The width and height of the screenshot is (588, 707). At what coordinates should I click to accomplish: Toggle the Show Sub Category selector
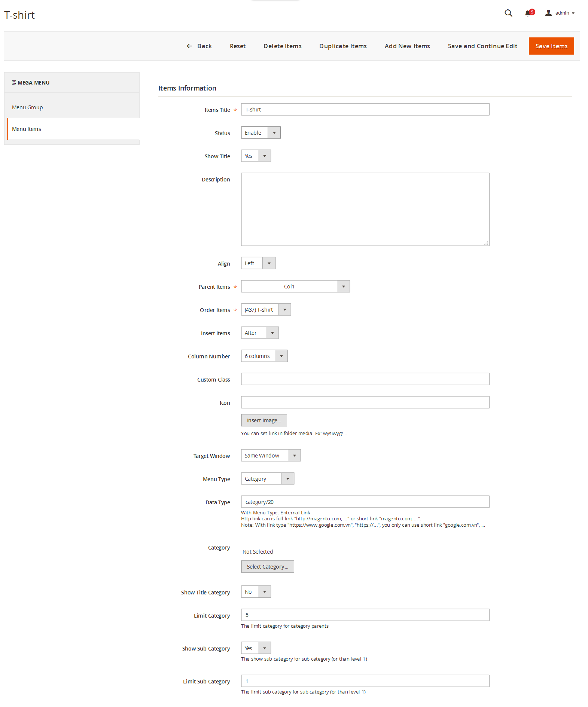(x=256, y=648)
